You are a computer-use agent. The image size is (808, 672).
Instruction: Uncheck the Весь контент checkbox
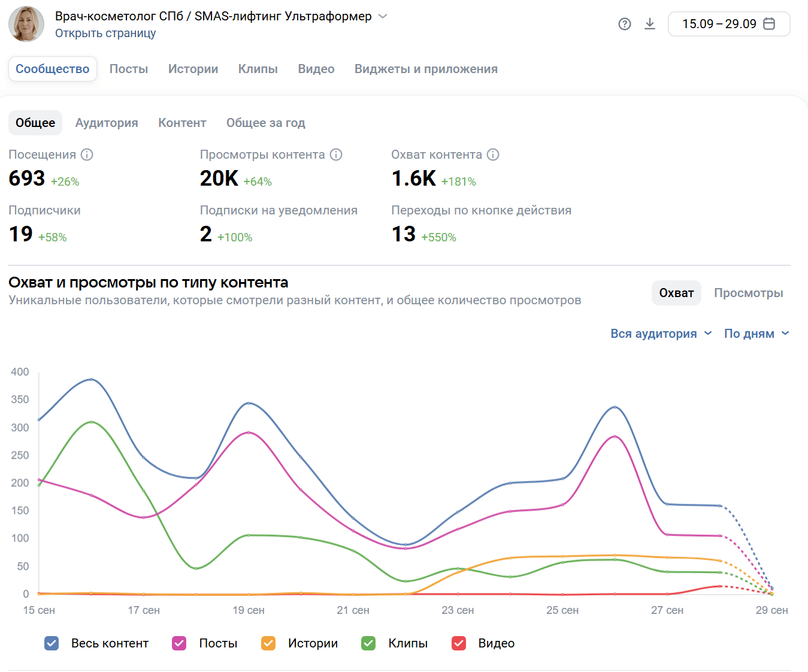pos(52,643)
